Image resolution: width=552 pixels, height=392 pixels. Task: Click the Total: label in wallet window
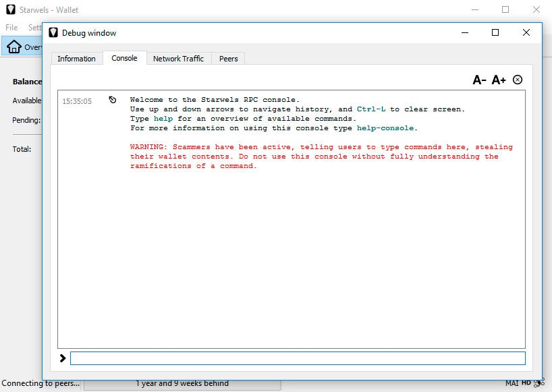tap(22, 149)
